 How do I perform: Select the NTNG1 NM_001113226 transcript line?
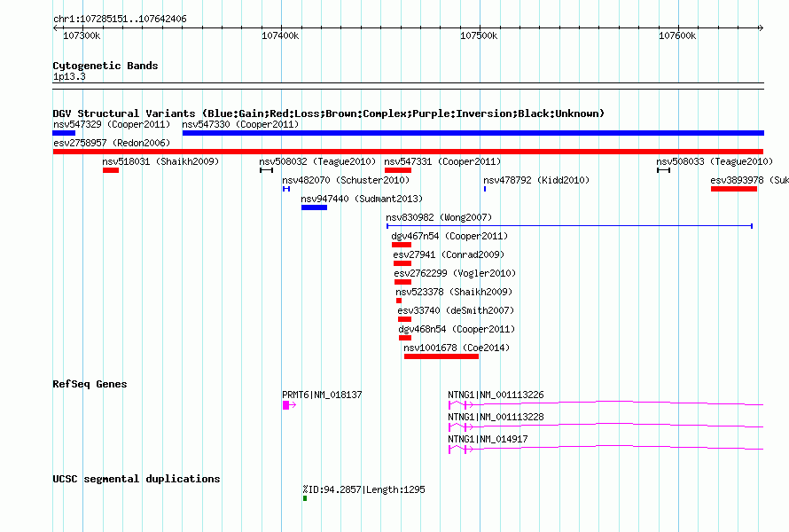[x=605, y=404]
